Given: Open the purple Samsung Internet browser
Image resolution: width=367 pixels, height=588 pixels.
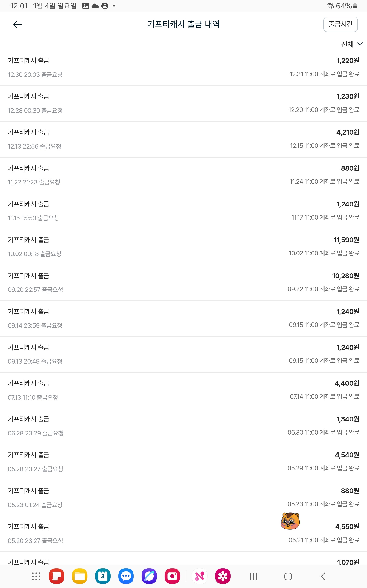Looking at the screenshot, I should pos(149,576).
